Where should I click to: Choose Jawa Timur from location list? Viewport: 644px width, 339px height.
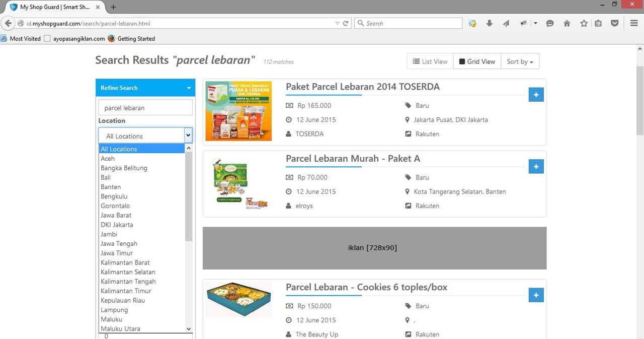pyautogui.click(x=142, y=253)
